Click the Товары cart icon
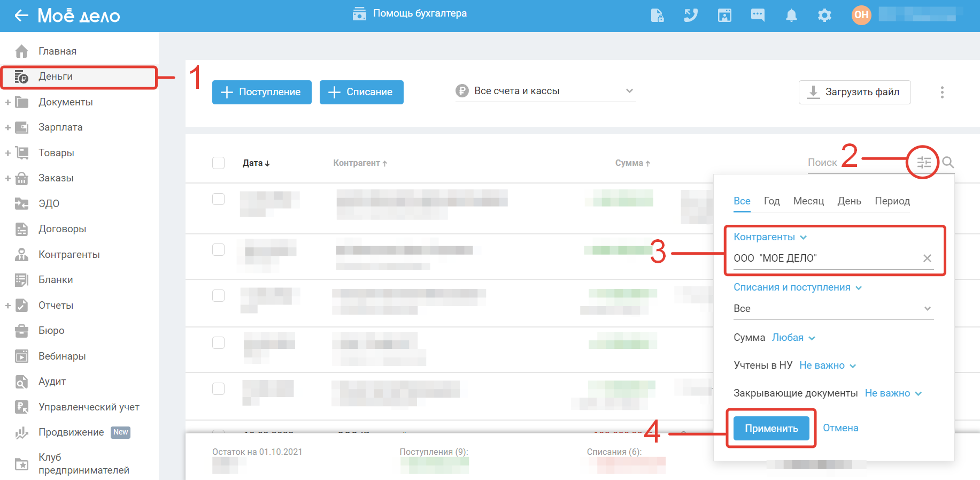980x480 pixels. [22, 153]
